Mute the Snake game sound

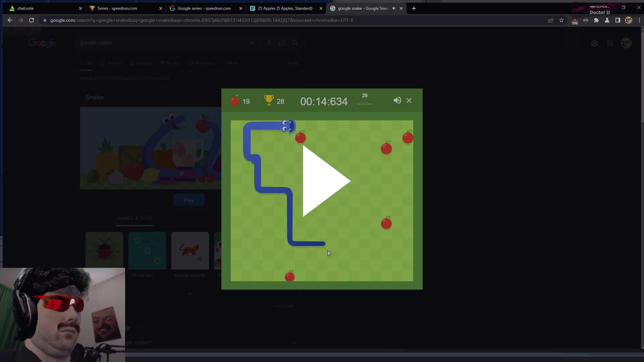[397, 100]
